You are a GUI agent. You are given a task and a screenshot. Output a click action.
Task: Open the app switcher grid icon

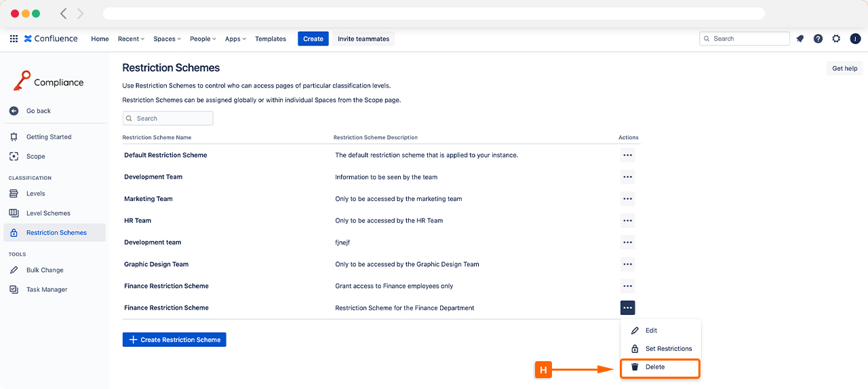pos(14,39)
